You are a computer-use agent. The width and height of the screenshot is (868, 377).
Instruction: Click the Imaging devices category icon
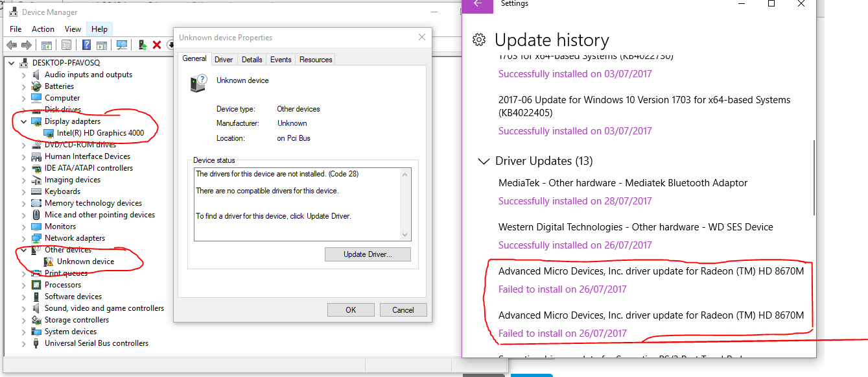[x=36, y=180]
